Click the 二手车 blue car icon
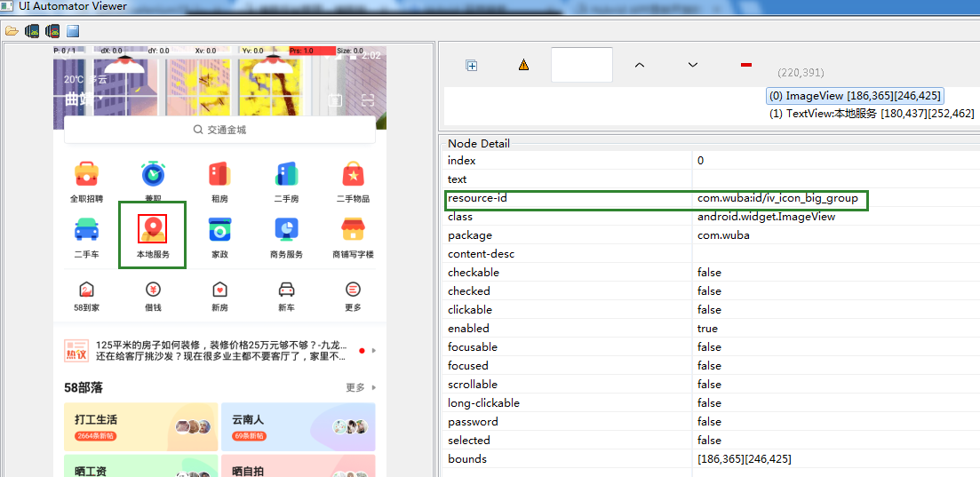Viewport: 980px width, 477px height. 86,229
